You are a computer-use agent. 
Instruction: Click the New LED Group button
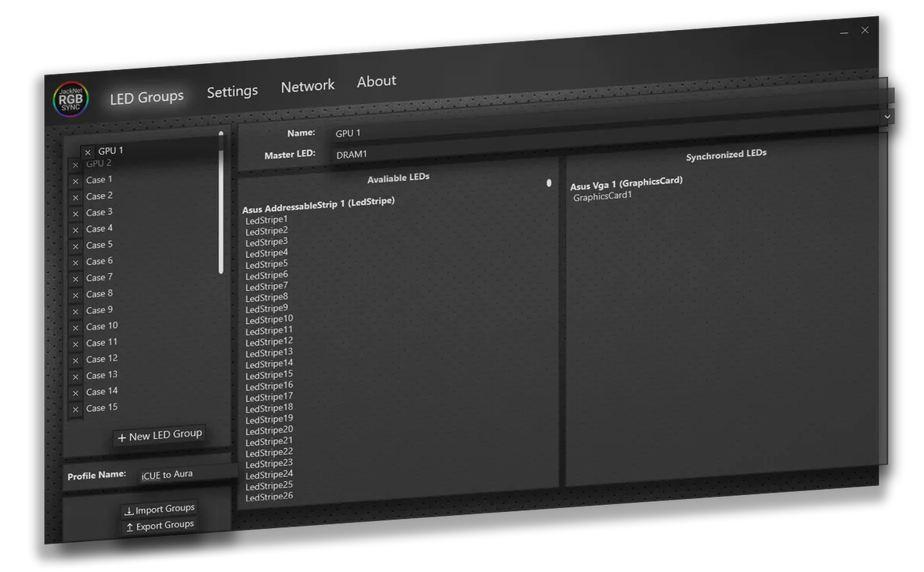(159, 435)
